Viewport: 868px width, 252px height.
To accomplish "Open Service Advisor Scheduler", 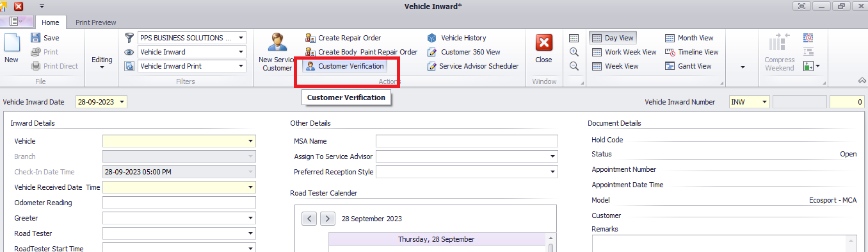I will [472, 66].
